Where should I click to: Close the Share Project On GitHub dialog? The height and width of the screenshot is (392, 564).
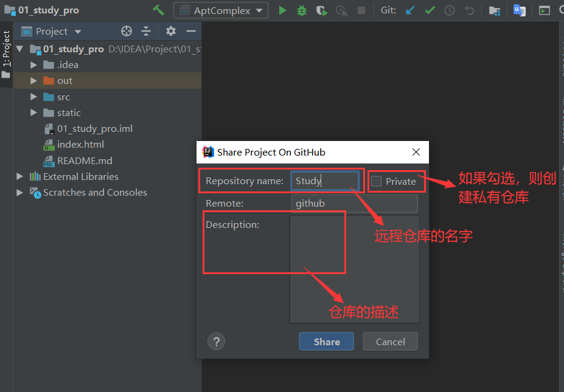coord(416,152)
